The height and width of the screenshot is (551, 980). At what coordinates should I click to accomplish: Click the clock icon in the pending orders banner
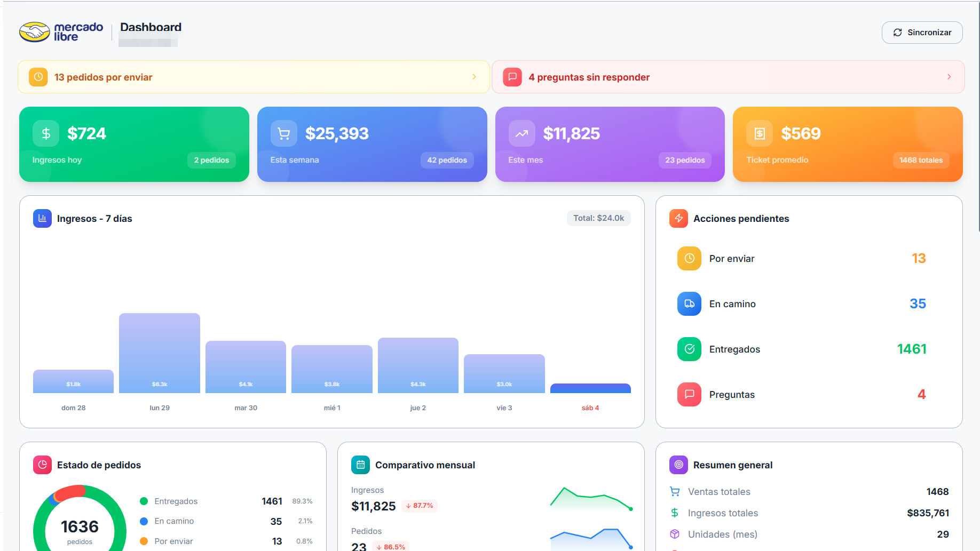[x=38, y=77]
